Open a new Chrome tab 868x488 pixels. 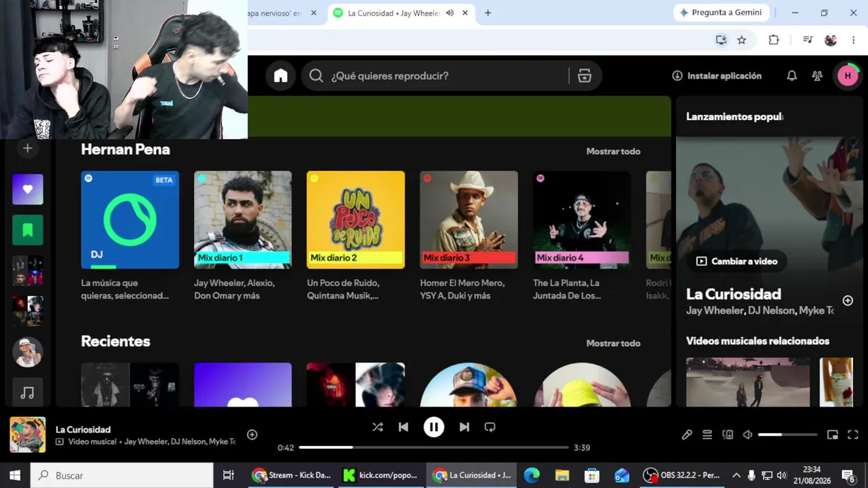[x=488, y=13]
